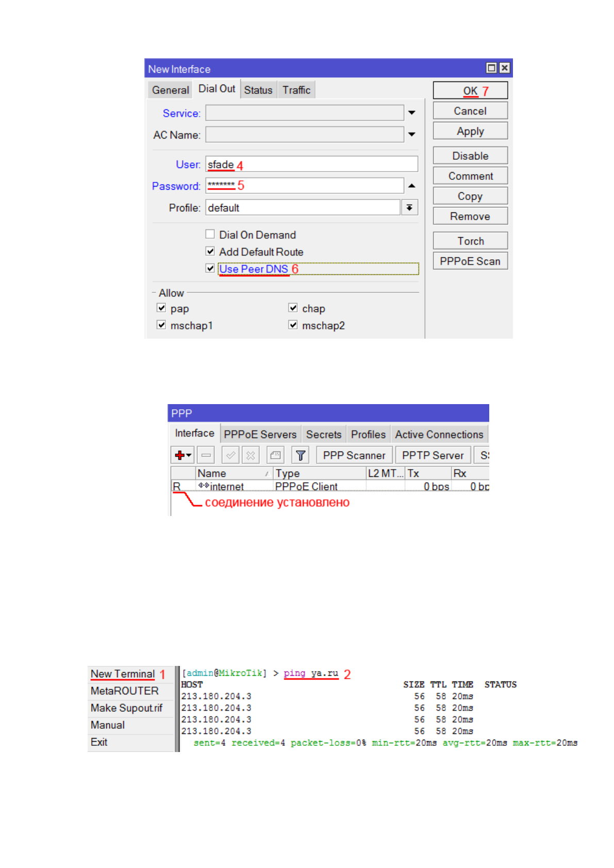Click into the User field
Viewport: 614px width, 868px height.
pos(311,164)
